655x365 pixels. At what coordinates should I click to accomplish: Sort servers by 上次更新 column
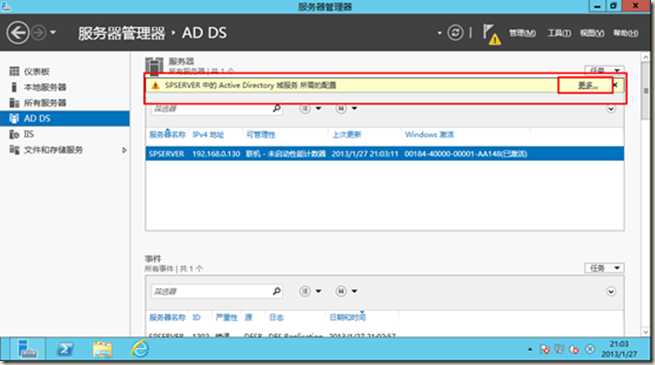pos(346,134)
